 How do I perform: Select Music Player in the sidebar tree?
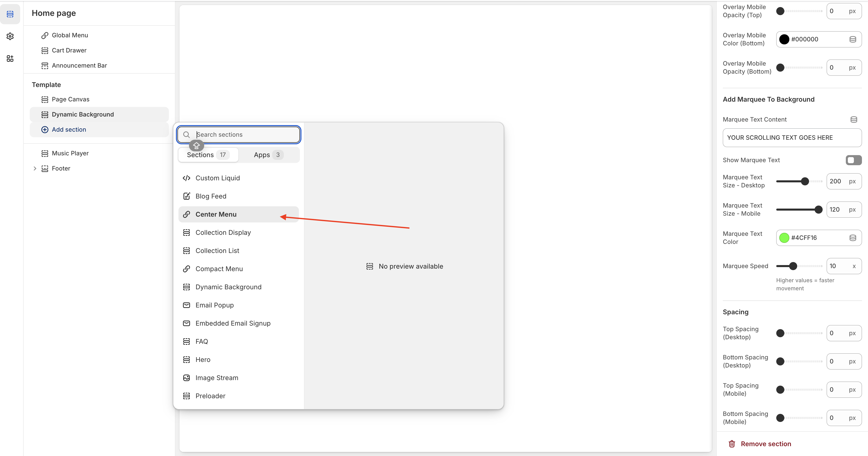pyautogui.click(x=70, y=153)
